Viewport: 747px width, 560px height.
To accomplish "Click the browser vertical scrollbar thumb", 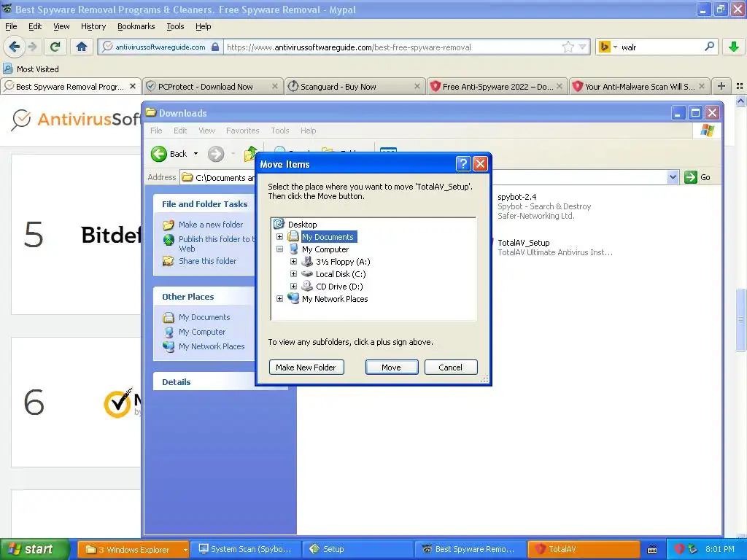I will pyautogui.click(x=740, y=319).
